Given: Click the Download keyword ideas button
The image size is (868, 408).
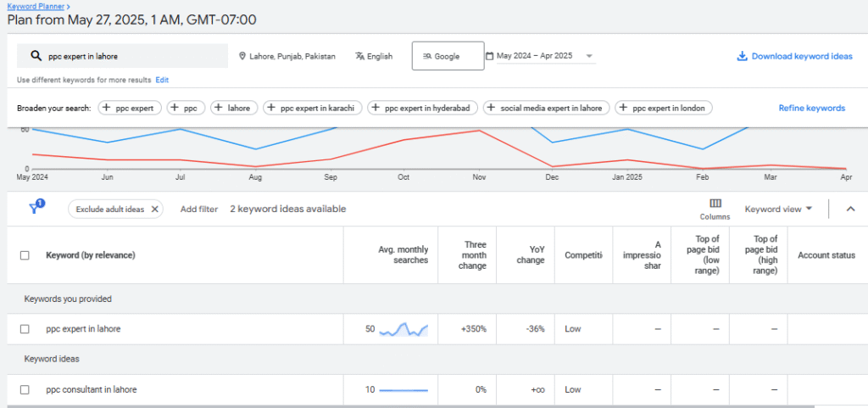Looking at the screenshot, I should pos(794,57).
